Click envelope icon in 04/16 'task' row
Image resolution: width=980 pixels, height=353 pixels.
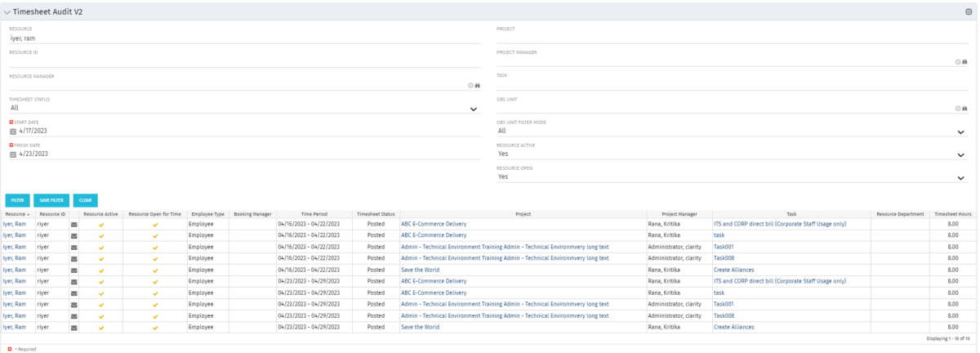click(x=74, y=235)
